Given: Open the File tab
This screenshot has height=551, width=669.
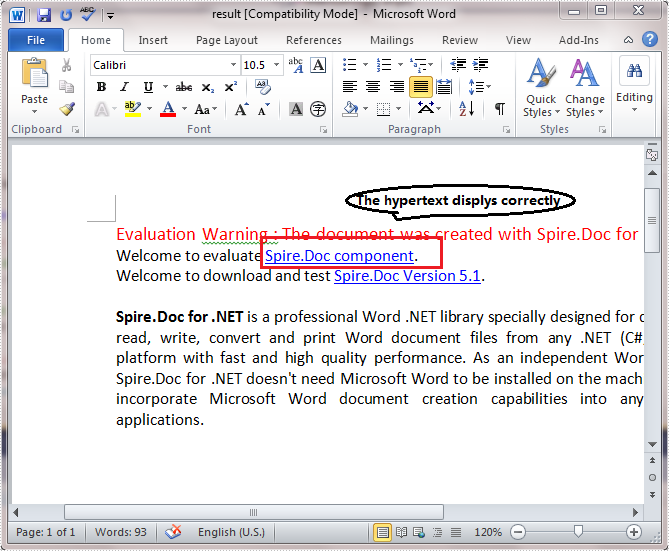Looking at the screenshot, I should tap(36, 40).
